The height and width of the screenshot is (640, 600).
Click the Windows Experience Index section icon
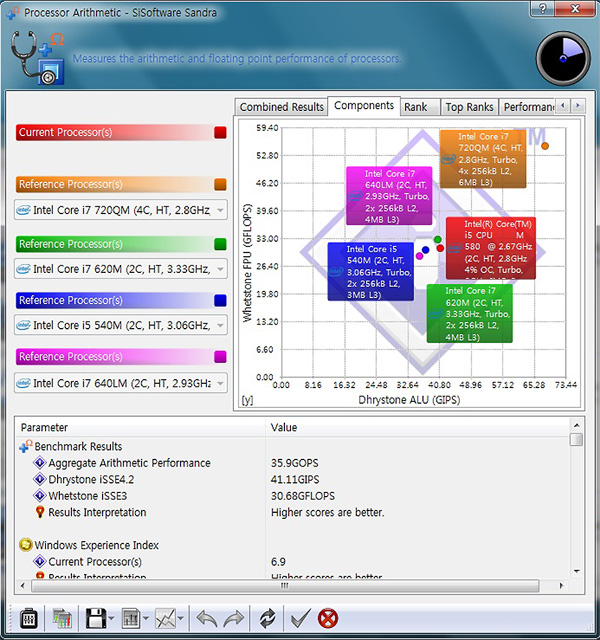(25, 545)
